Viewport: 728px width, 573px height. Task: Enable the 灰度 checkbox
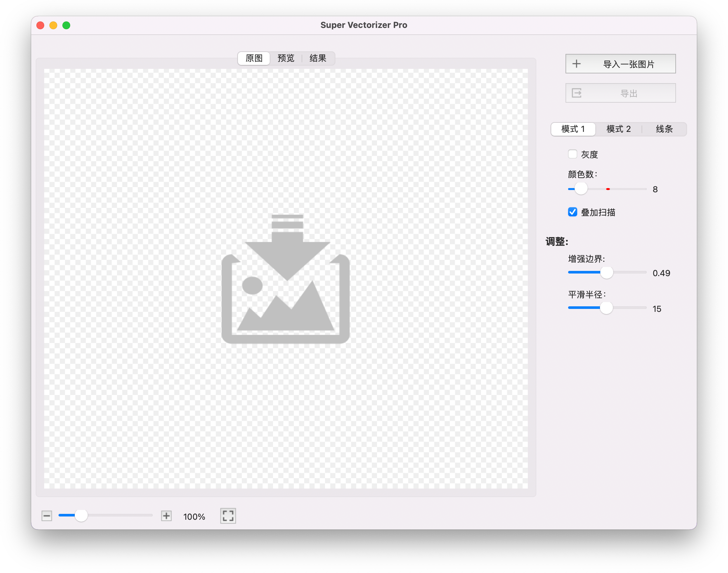573,154
